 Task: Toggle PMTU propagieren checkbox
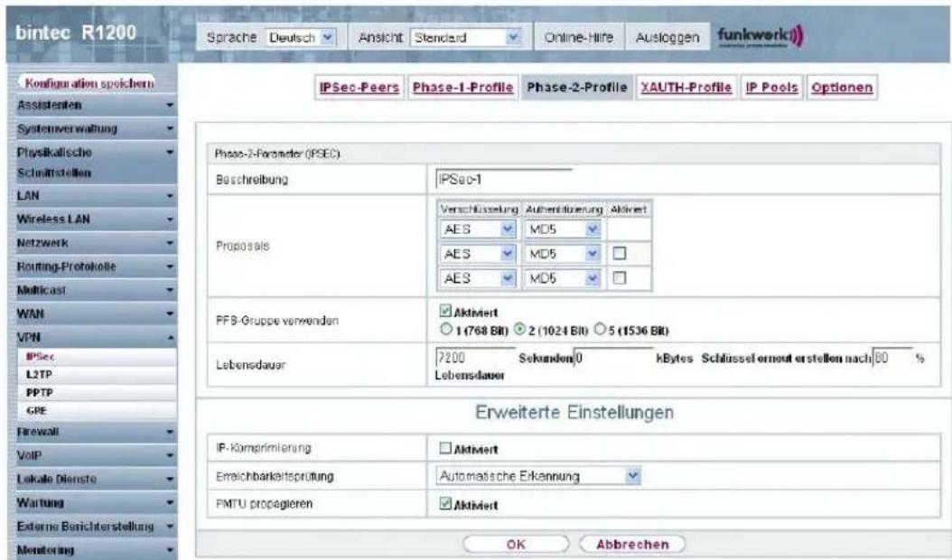coord(445,504)
